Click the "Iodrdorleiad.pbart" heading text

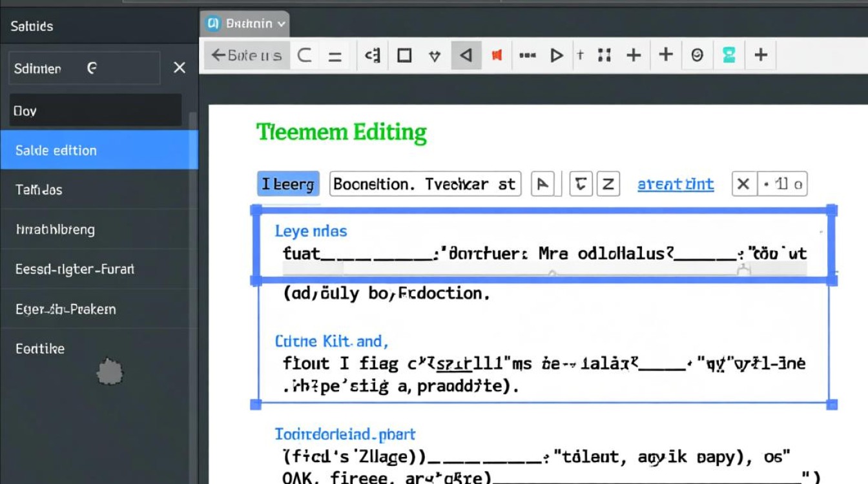point(346,434)
